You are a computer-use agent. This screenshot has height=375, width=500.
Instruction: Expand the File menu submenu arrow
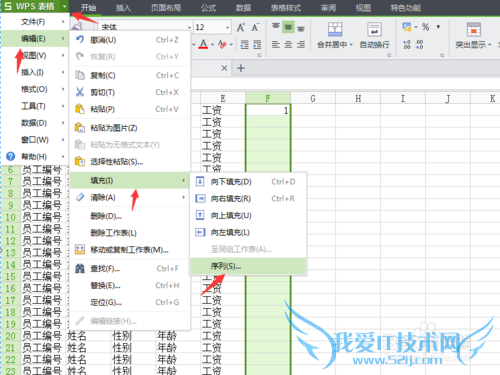tap(63, 22)
